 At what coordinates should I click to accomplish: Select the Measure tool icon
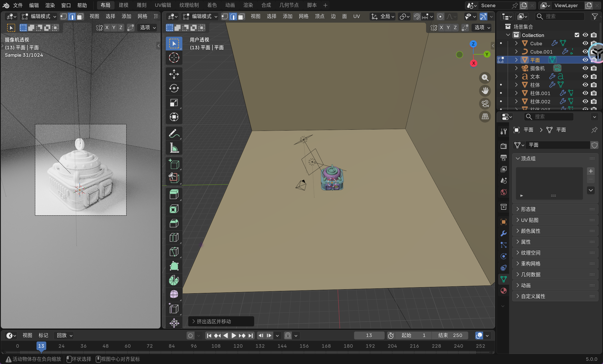pyautogui.click(x=174, y=148)
